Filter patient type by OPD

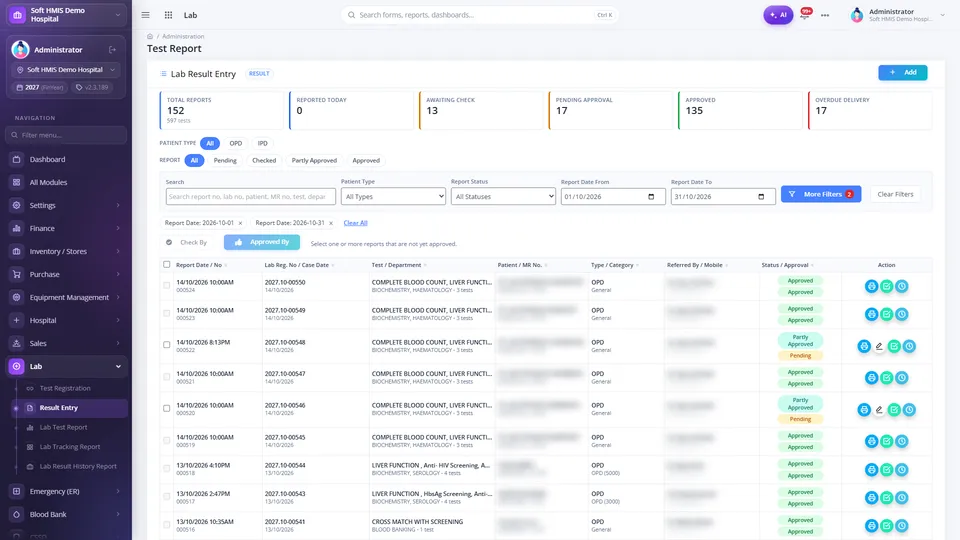[236, 143]
